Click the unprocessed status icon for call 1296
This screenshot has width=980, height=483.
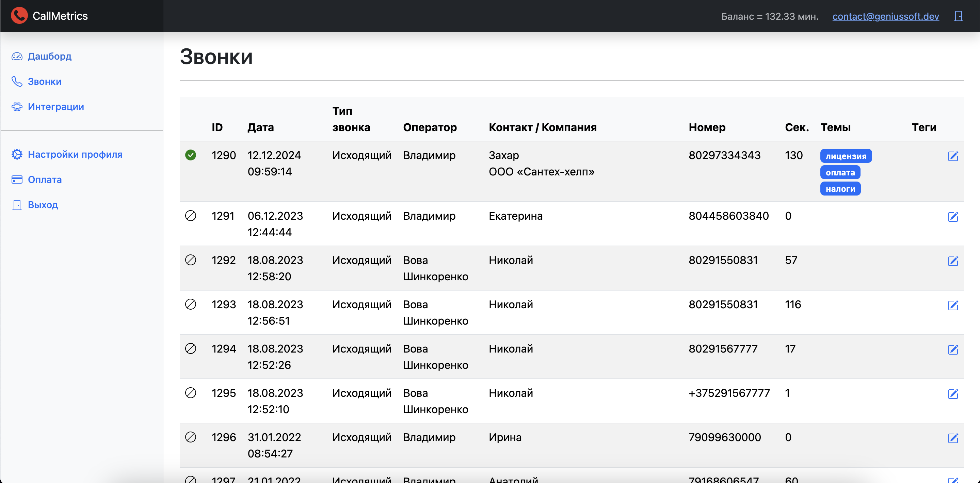(191, 437)
